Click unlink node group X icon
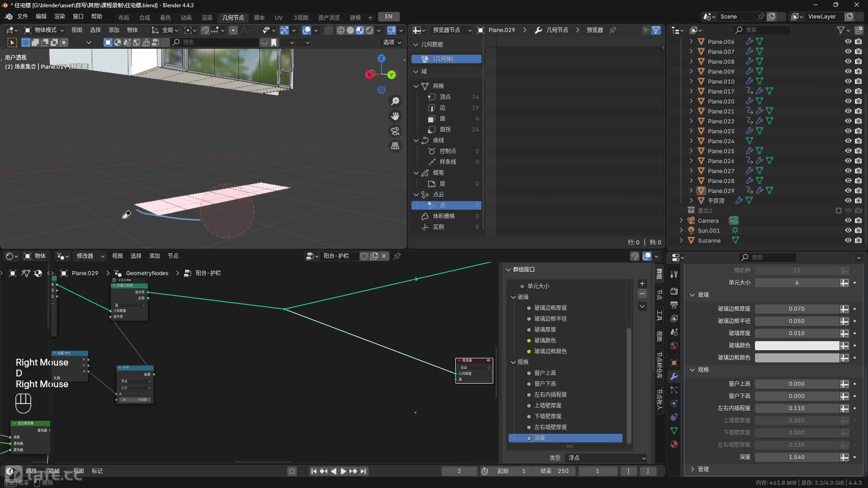Screen dimensions: 868x488 coord(384,256)
